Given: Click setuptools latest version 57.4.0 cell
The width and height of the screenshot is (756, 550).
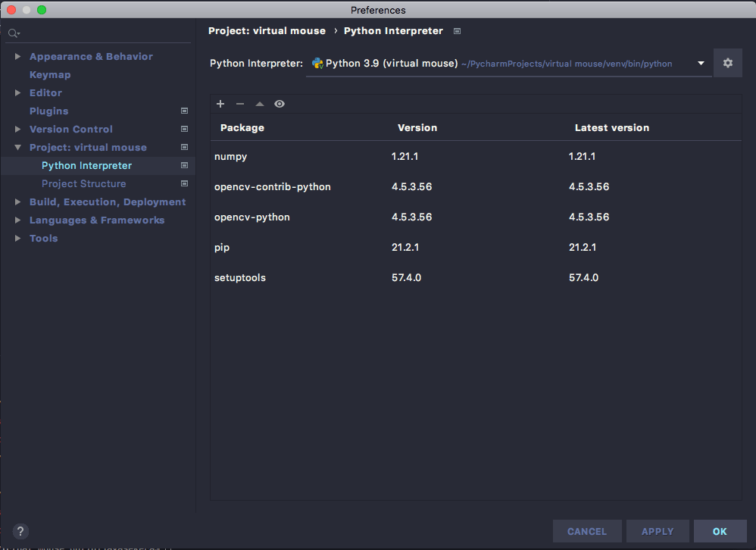Looking at the screenshot, I should (x=583, y=277).
